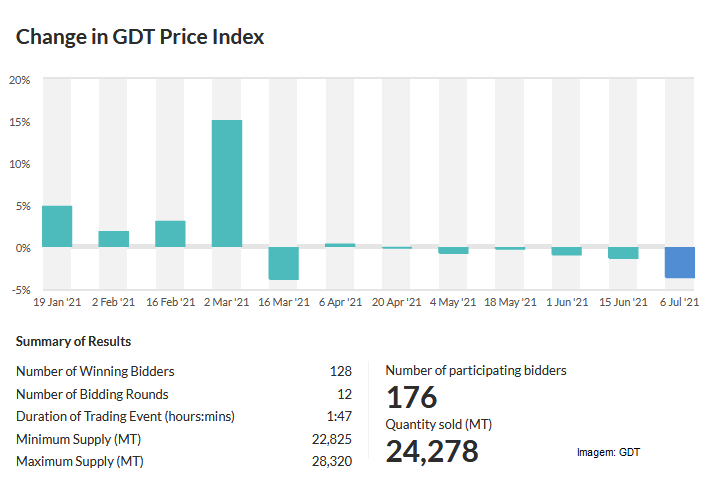Image resolution: width=718 pixels, height=491 pixels.
Task: Click the 'Change in GDT Price Index' heading
Action: click(x=140, y=37)
